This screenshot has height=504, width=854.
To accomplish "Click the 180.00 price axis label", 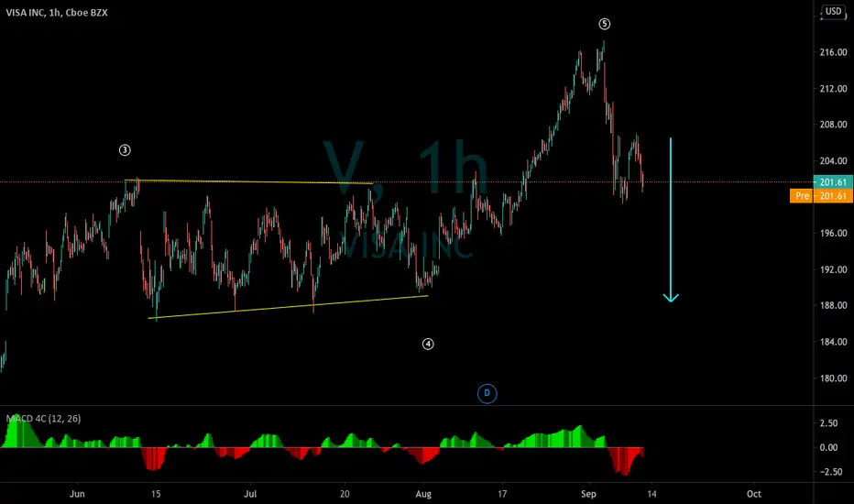I will pos(833,378).
